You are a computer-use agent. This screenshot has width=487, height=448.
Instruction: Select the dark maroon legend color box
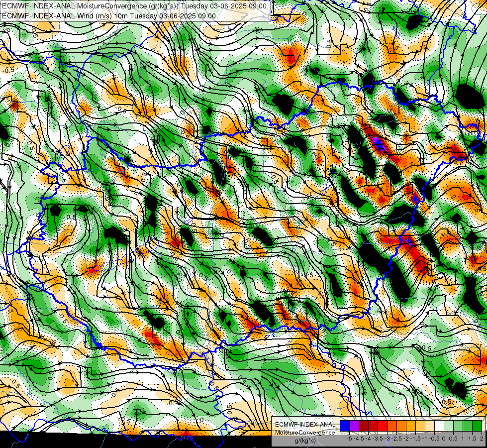[x=364, y=426]
